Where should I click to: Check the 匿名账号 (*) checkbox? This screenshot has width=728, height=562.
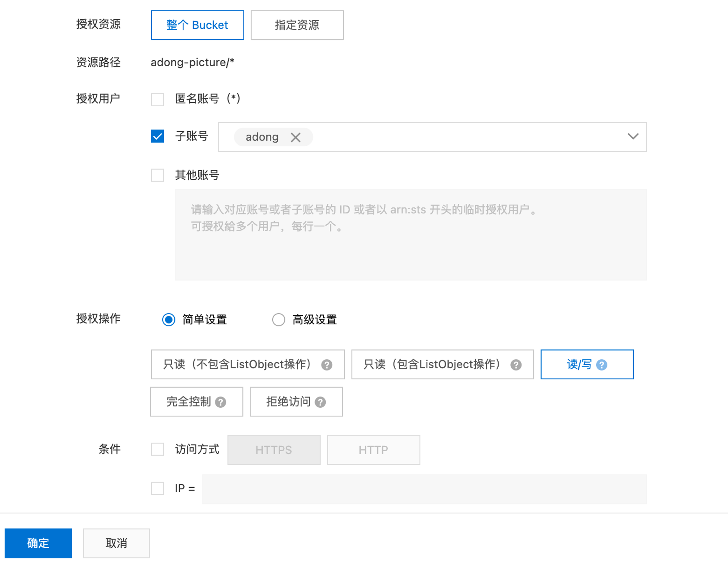(x=157, y=99)
